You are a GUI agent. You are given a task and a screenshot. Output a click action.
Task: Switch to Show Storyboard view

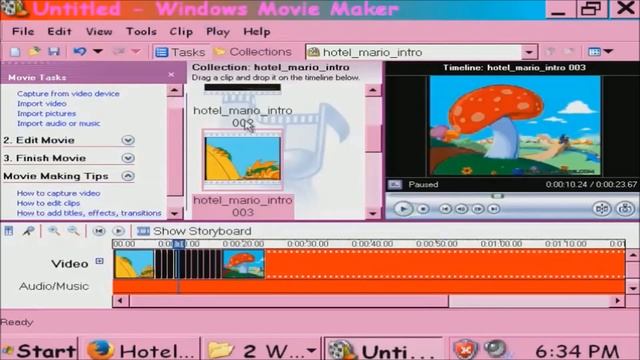tap(194, 231)
